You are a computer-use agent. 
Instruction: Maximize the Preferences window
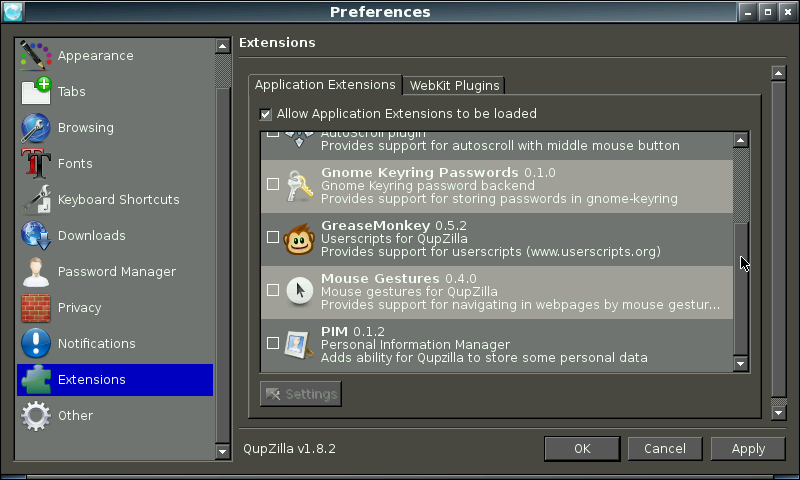pyautogui.click(x=768, y=12)
